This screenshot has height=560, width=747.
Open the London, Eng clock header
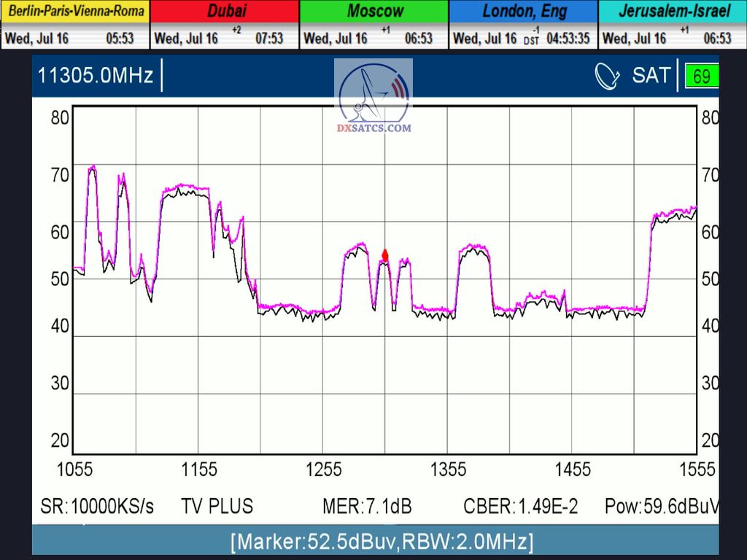[x=523, y=12]
